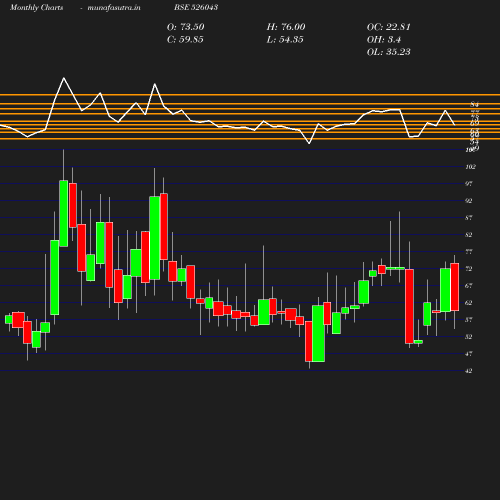Click the 67 price axis label

pyautogui.click(x=469, y=286)
